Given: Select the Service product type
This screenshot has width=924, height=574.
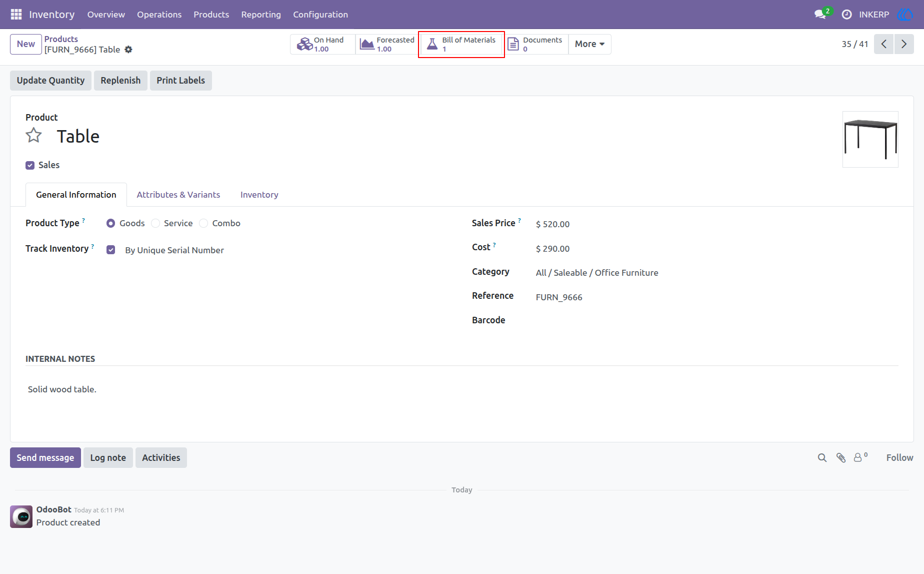Looking at the screenshot, I should pos(155,223).
